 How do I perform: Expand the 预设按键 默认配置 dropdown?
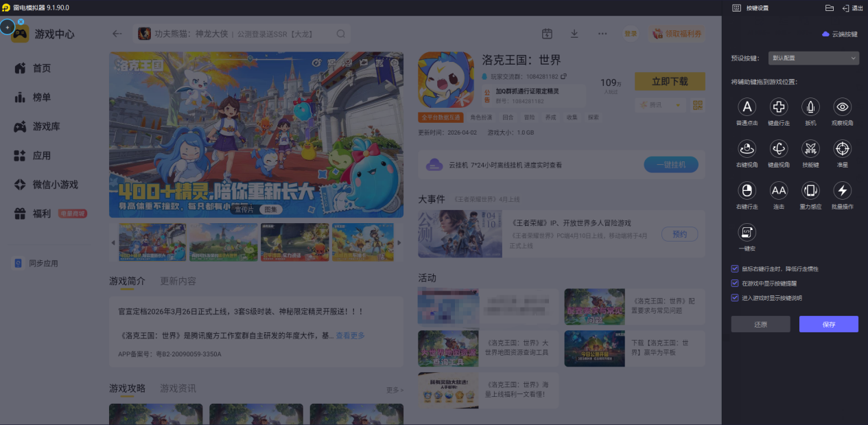(x=813, y=58)
